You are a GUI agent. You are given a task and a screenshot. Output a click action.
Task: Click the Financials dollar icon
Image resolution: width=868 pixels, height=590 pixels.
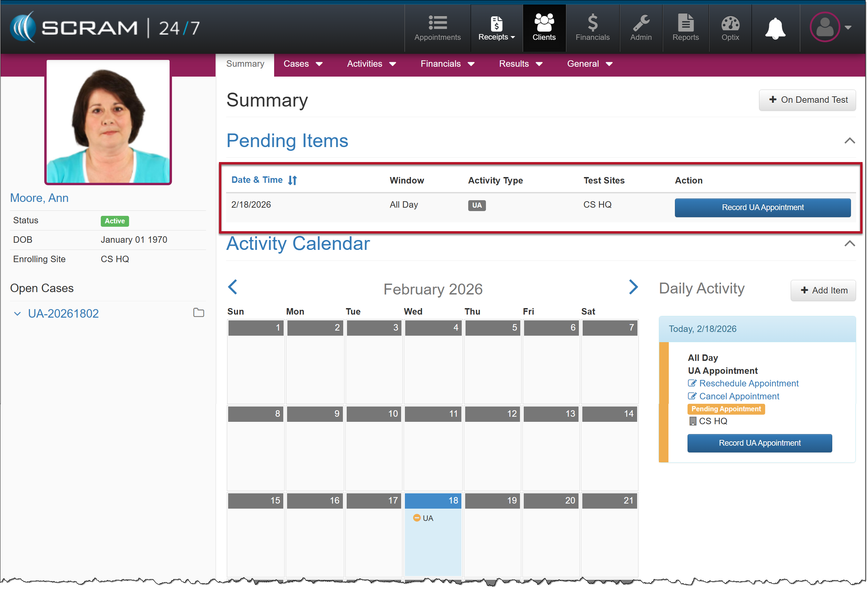click(x=593, y=22)
